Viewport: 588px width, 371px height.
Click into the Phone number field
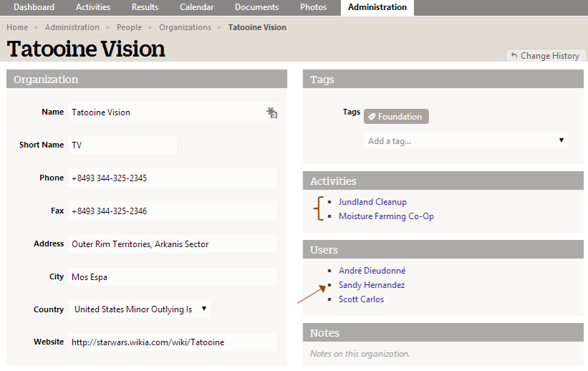pyautogui.click(x=172, y=178)
